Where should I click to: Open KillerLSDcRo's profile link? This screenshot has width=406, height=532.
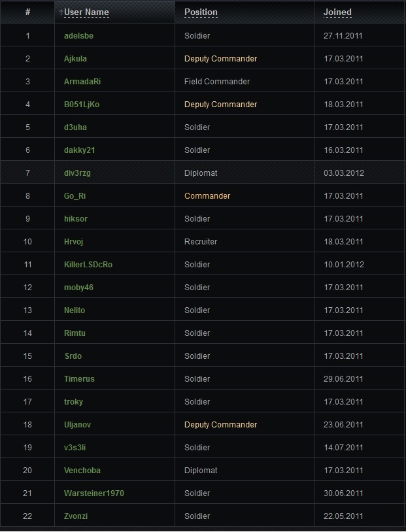tap(88, 265)
